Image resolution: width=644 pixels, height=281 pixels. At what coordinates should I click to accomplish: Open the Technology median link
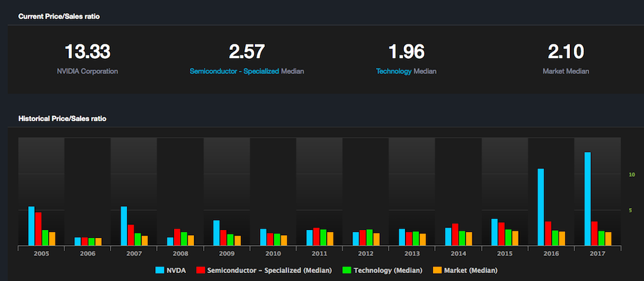394,71
